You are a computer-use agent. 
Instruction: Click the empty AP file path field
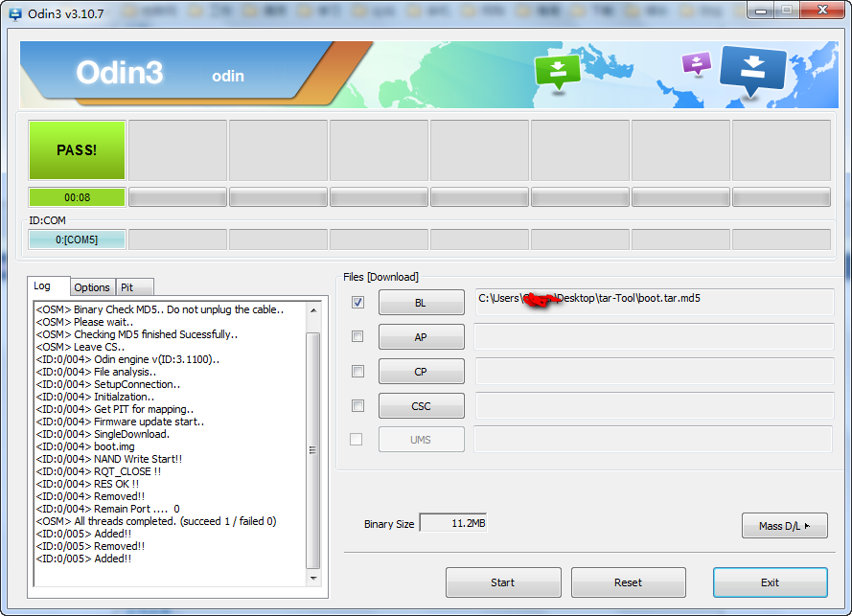click(x=655, y=337)
